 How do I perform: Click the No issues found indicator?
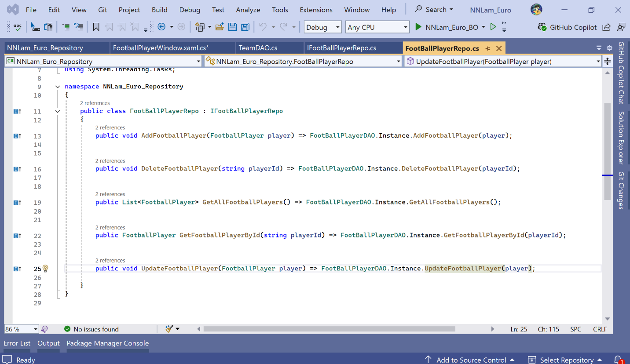(x=92, y=329)
